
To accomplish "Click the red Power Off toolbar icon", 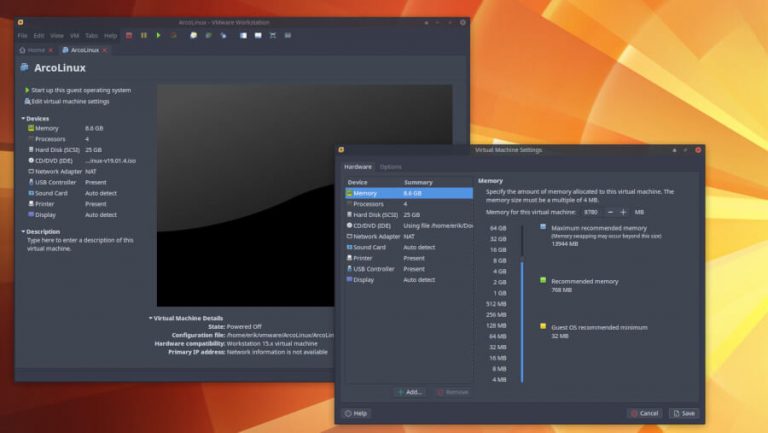I will pyautogui.click(x=129, y=35).
